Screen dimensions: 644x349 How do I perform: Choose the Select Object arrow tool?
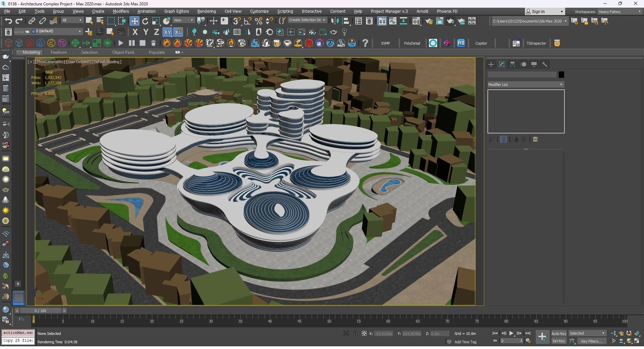coord(89,21)
